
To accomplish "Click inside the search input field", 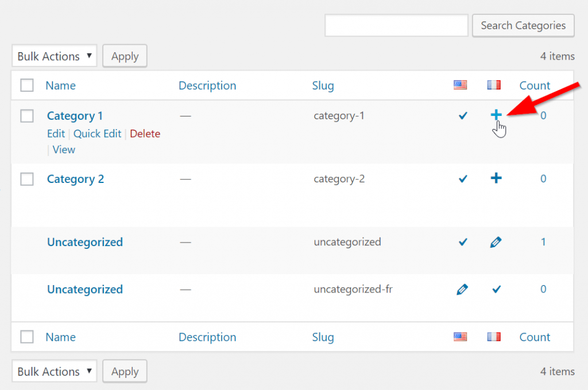I will pyautogui.click(x=396, y=25).
